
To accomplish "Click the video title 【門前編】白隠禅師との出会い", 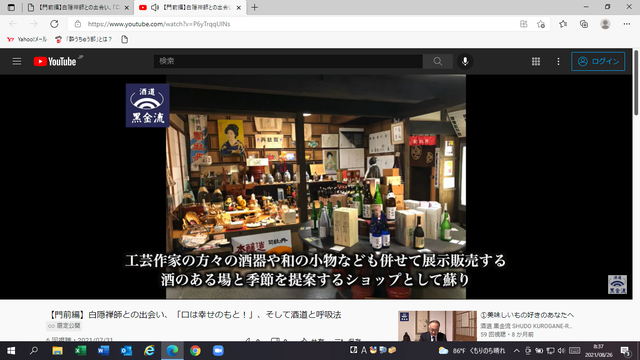I will point(194,315).
